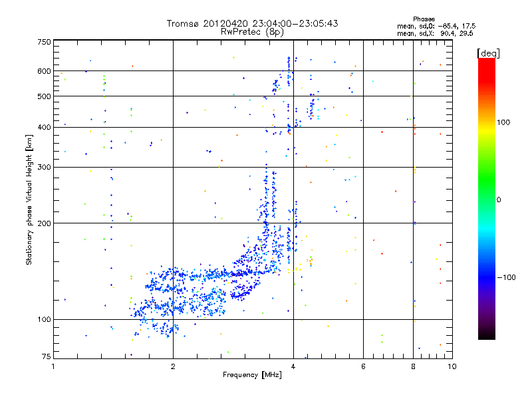This screenshot has width=532, height=399.
Task: Click the '[deg]' colorbar unit label
Action: (x=488, y=53)
